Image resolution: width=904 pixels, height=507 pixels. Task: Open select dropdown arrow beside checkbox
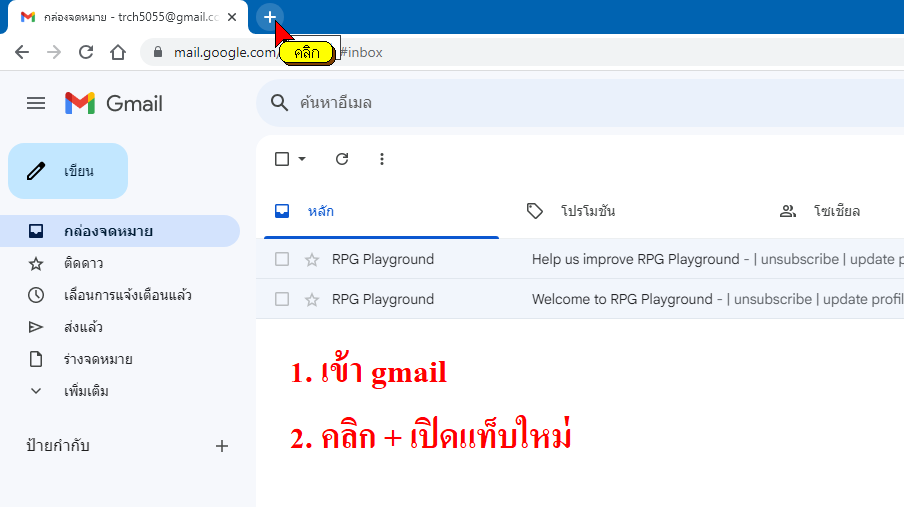tap(302, 159)
